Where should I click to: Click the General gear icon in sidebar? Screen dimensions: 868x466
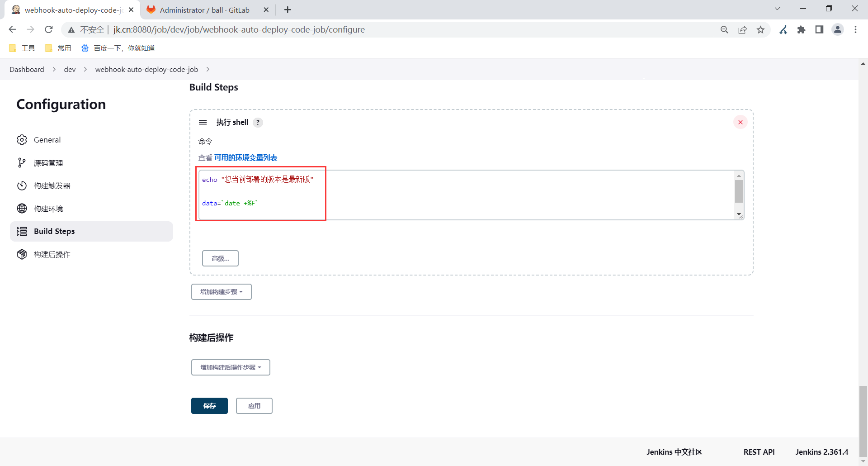point(22,140)
